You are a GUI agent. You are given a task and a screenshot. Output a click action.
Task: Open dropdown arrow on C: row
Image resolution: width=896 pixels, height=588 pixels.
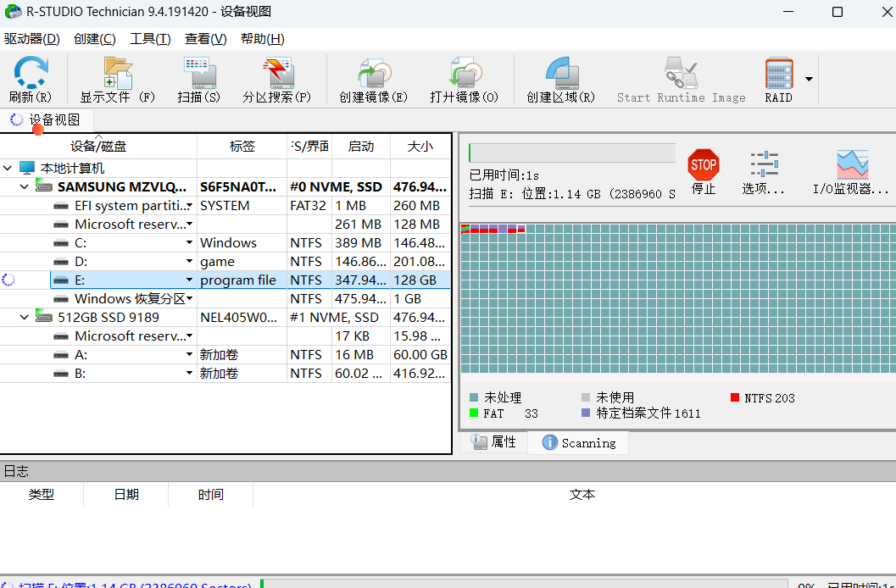(x=189, y=242)
